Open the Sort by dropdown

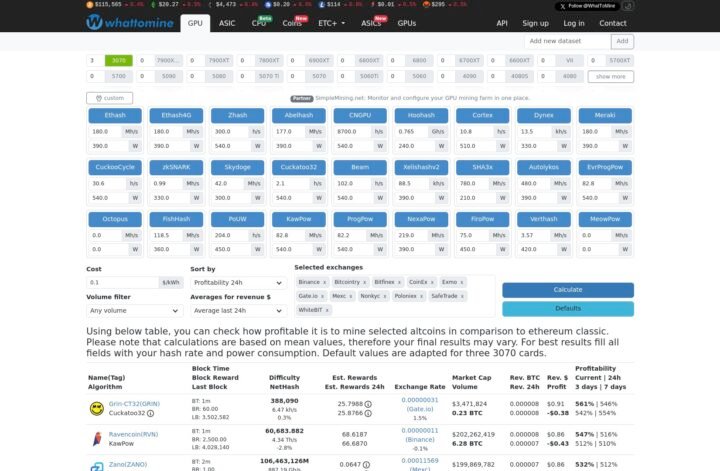[236, 283]
